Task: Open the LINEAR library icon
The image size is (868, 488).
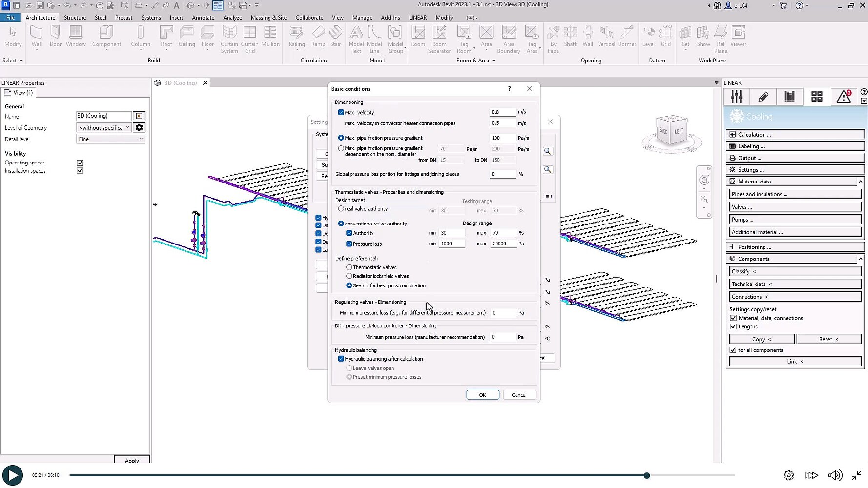Action: [x=789, y=97]
